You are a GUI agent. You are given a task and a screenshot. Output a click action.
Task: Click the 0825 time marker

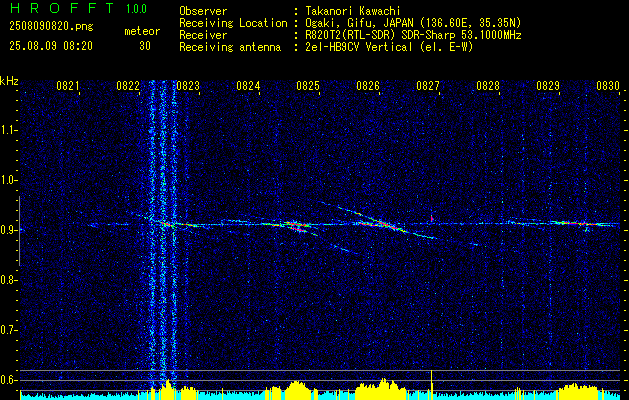(308, 85)
